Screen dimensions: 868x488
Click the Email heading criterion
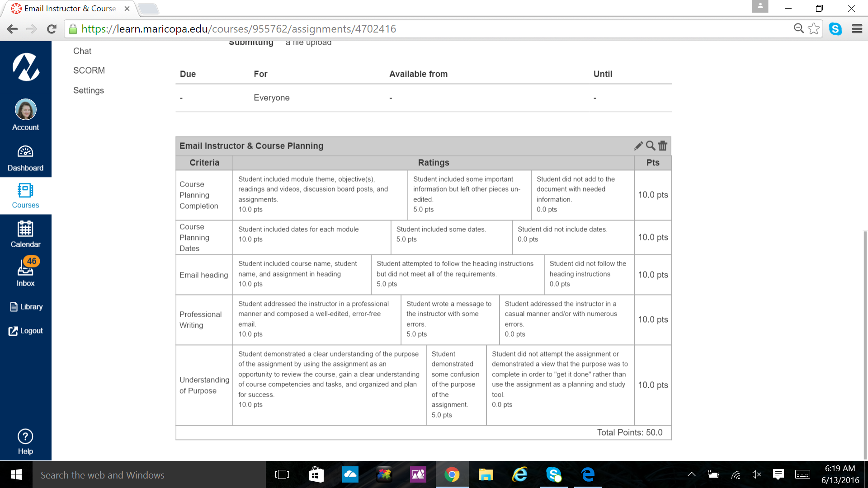coord(204,275)
